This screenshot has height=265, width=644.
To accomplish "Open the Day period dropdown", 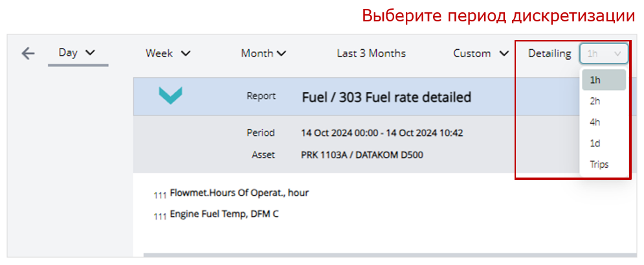I will pyautogui.click(x=77, y=52).
